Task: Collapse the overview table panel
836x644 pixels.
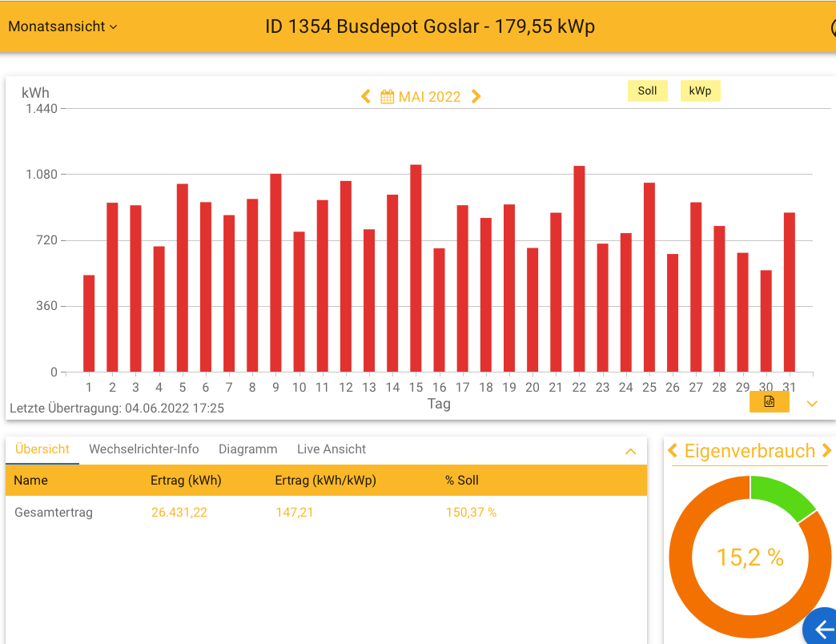Action: pos(630,452)
